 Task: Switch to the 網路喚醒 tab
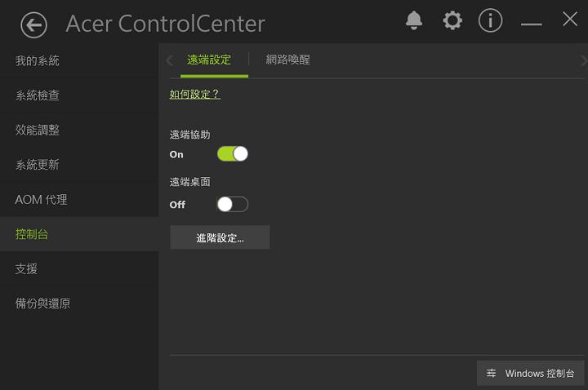coord(287,60)
